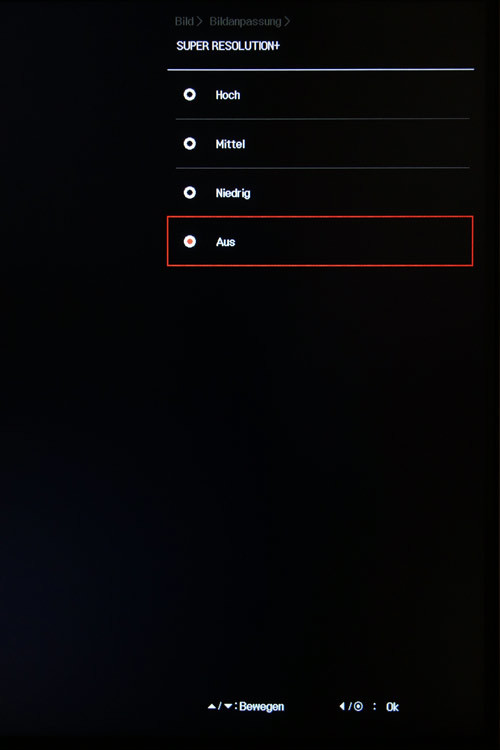Select the Niedrig radio button
500x750 pixels.
189,193
